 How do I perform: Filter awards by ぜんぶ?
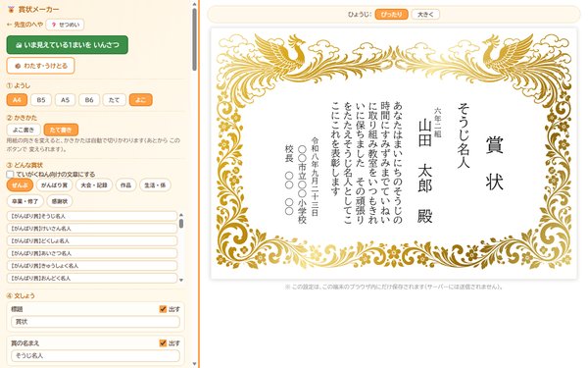(20, 185)
